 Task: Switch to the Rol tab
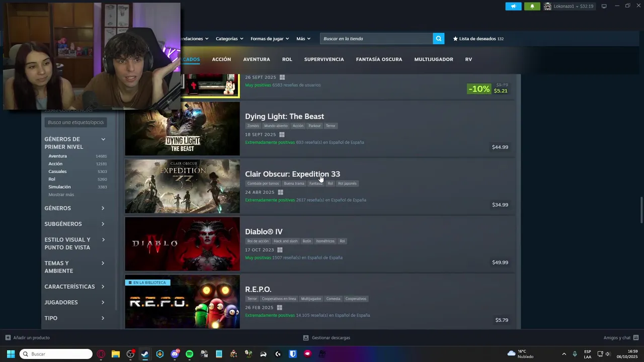[x=287, y=59]
